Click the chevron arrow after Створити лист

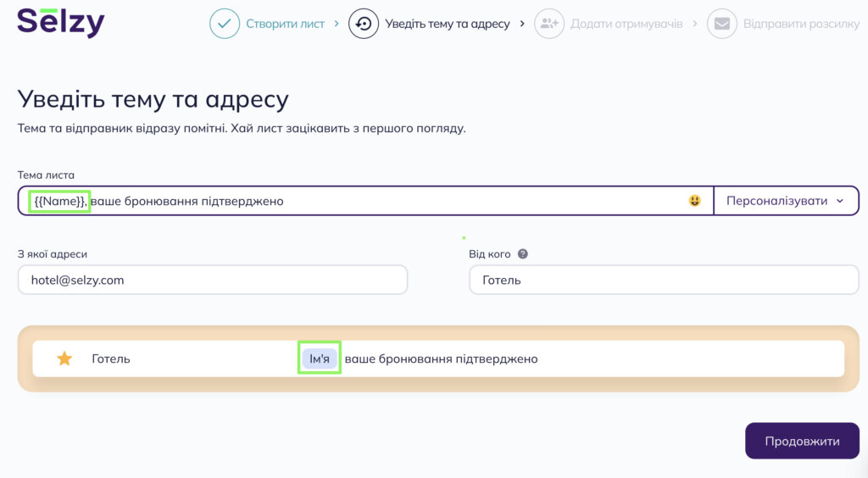tap(336, 24)
